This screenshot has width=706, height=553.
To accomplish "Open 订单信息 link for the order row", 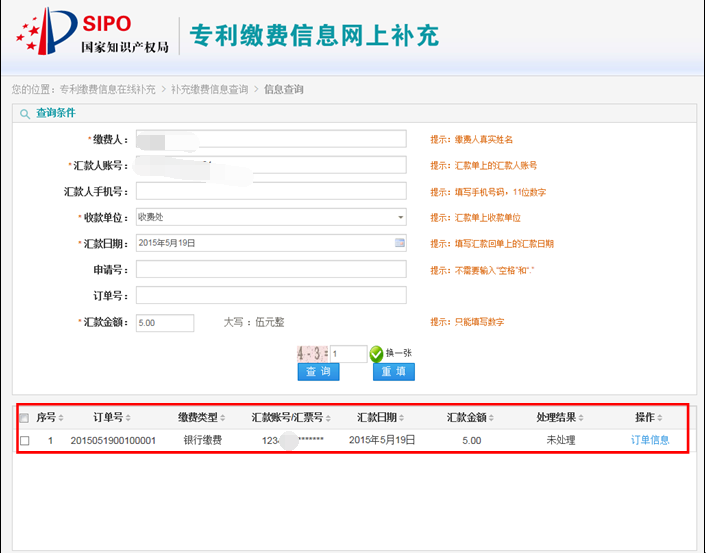I will pyautogui.click(x=650, y=440).
